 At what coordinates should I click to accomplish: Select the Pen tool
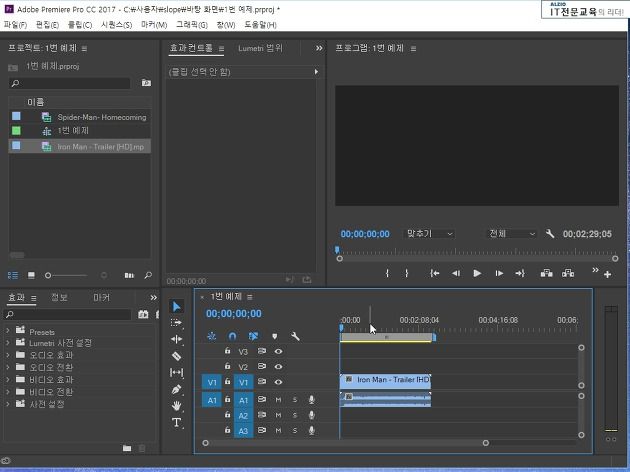pyautogui.click(x=176, y=389)
